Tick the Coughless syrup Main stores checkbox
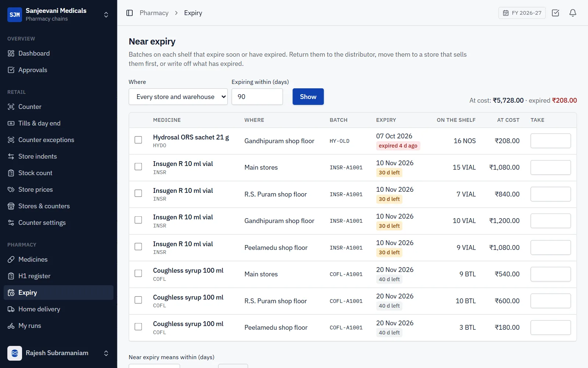Screen dimensions: 588x368 click(x=138, y=273)
